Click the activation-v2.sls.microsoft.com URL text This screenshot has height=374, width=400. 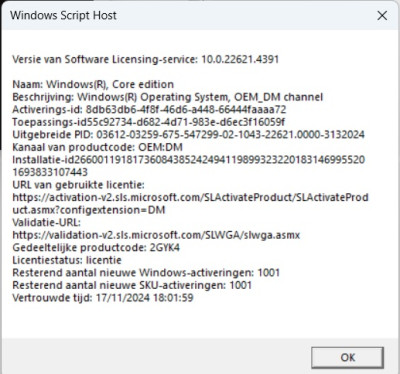click(190, 203)
